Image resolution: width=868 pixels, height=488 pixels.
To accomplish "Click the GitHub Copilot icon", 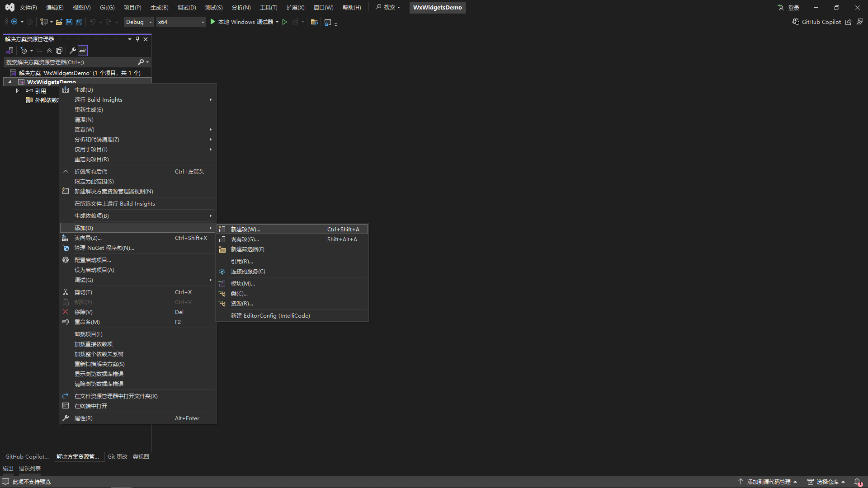I will point(796,22).
